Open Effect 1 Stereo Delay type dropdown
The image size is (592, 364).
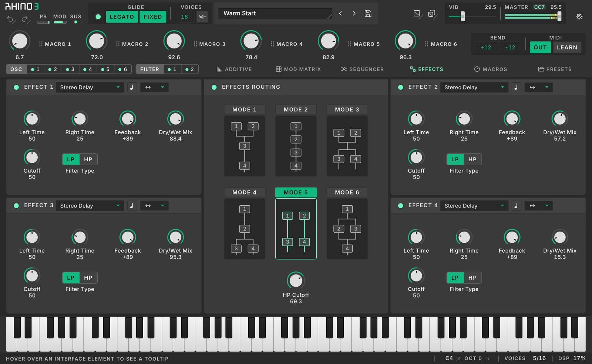tap(90, 87)
